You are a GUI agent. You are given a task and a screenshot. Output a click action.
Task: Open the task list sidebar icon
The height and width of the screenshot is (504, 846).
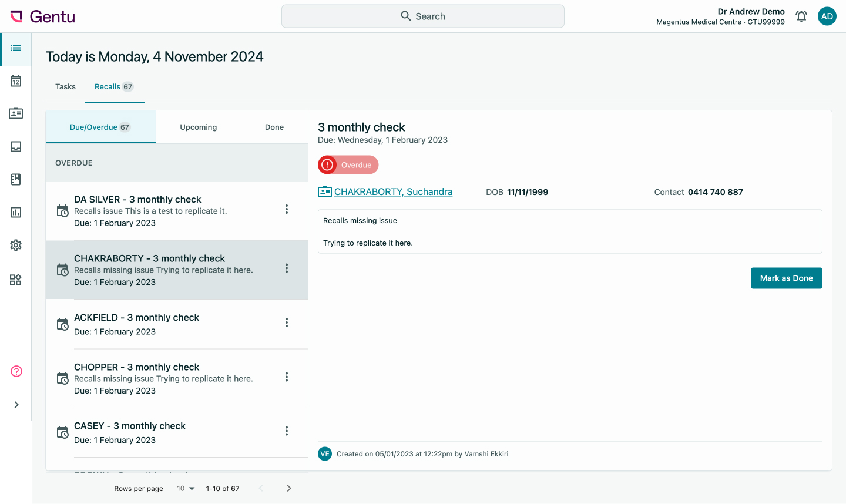pyautogui.click(x=16, y=48)
